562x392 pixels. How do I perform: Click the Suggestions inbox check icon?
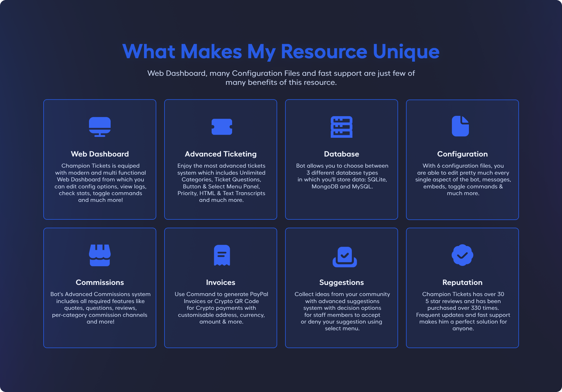click(345, 257)
